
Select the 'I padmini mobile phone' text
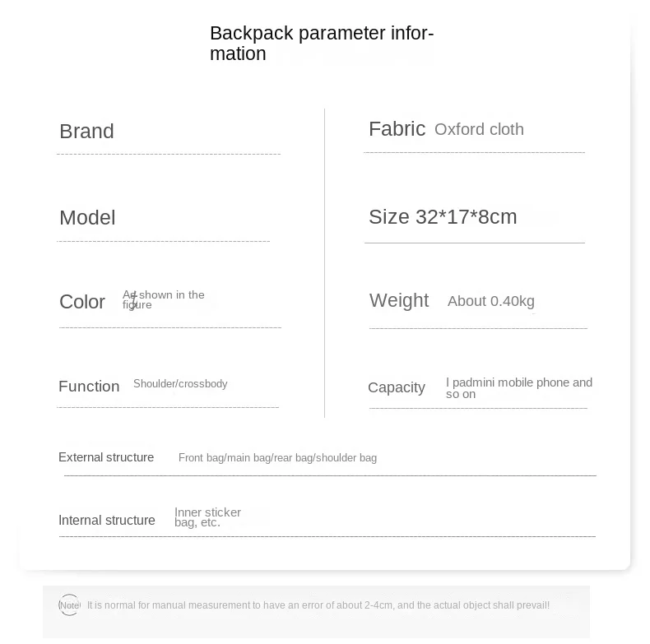pos(518,387)
